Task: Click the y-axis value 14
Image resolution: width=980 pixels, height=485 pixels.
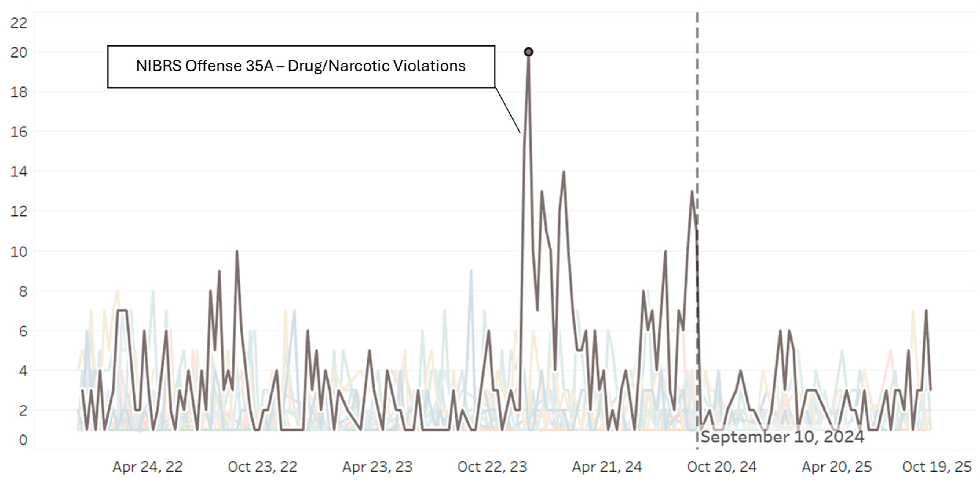Action: tap(19, 172)
